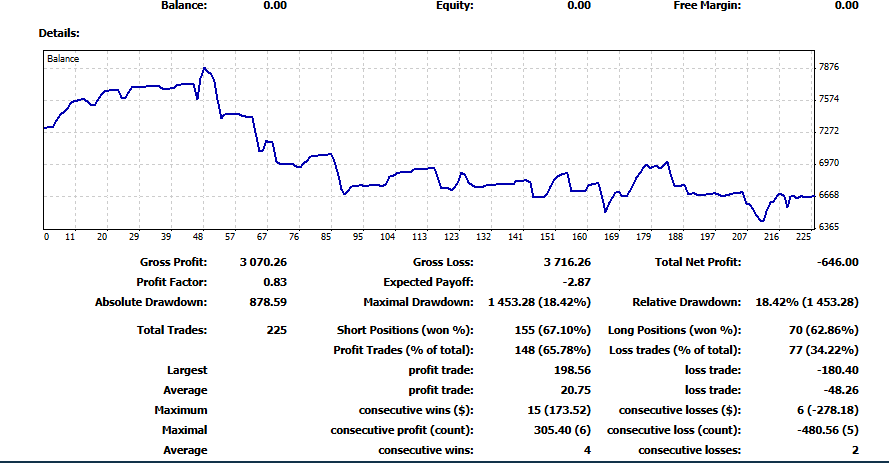Click the Equity: label at top
The height and width of the screenshot is (463, 889).
click(x=455, y=6)
